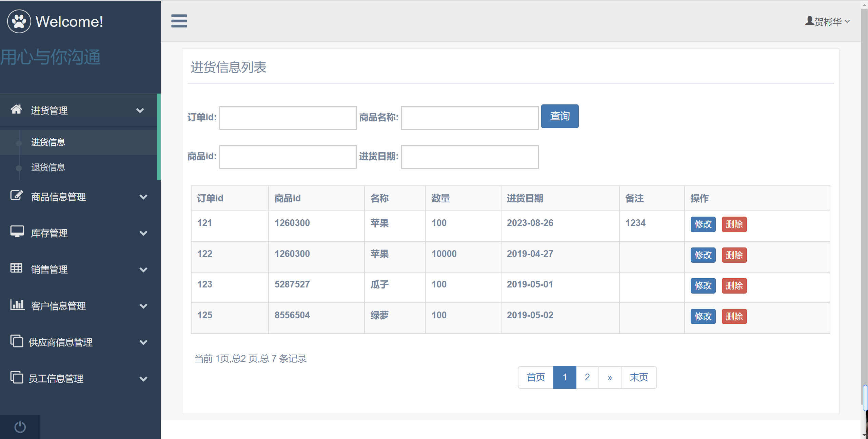This screenshot has width=868, height=439.
Task: Open the 进货管理 menu
Action: coord(79,111)
